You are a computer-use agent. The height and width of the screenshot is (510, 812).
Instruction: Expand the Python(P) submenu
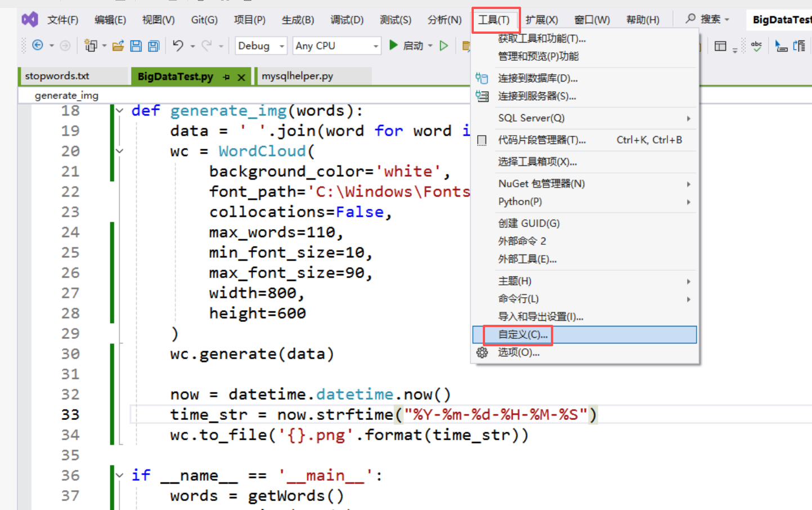(689, 202)
